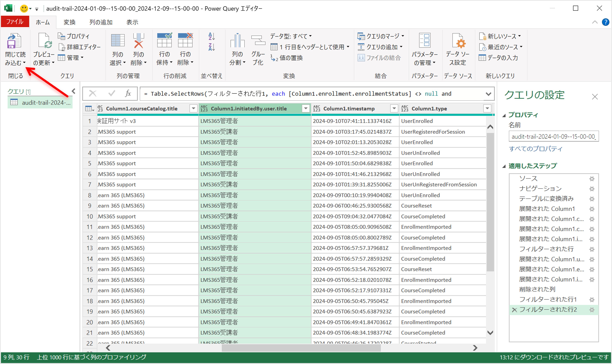
Task: Click the fx formula button
Action: click(x=128, y=93)
